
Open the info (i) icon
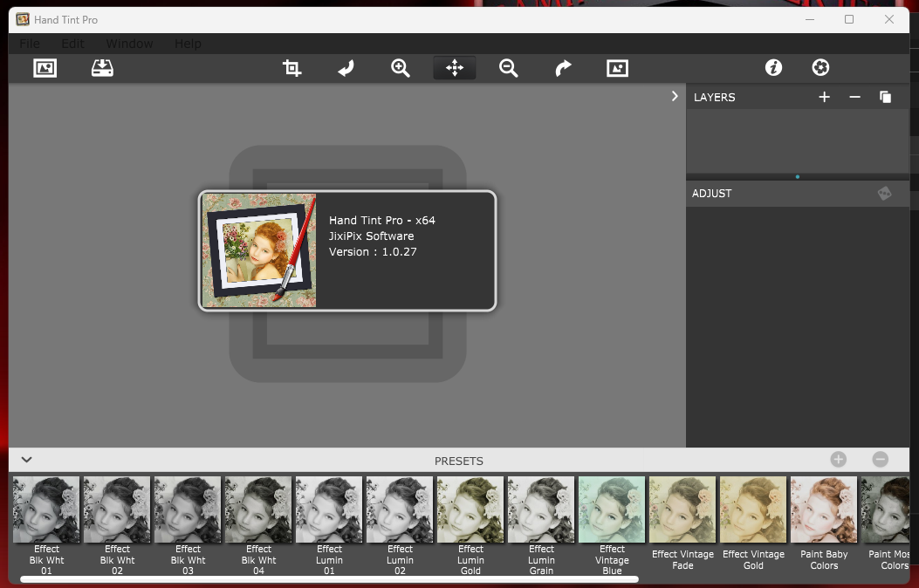click(773, 68)
